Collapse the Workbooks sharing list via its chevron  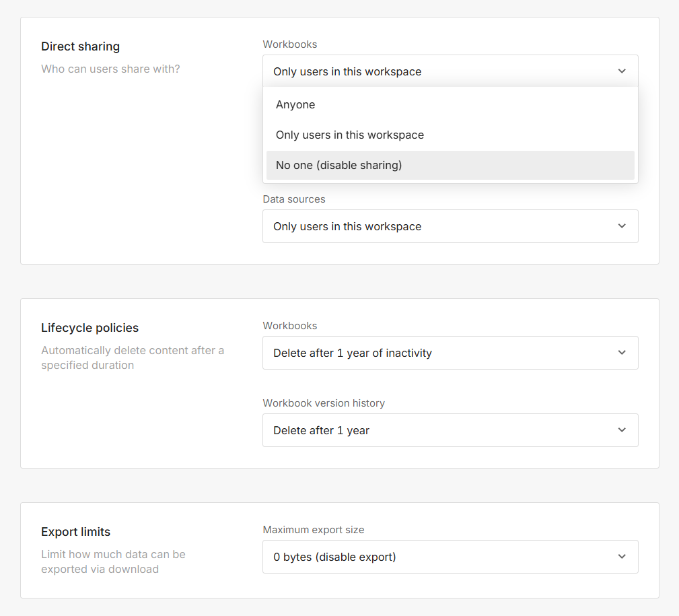622,71
